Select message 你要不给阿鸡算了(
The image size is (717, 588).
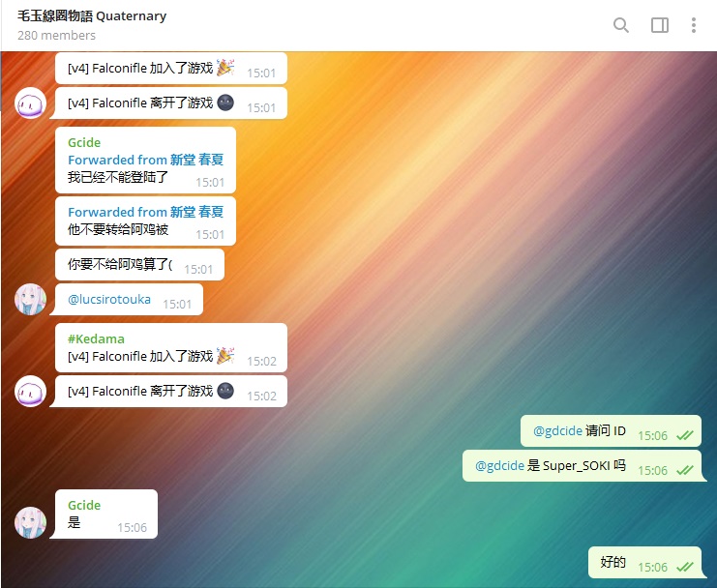pos(120,264)
